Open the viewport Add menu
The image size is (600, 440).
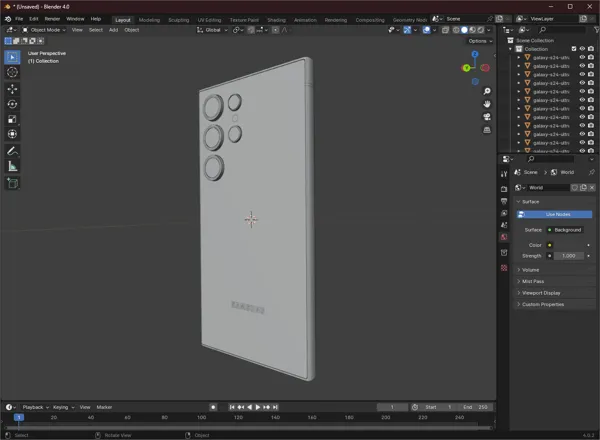[113, 30]
